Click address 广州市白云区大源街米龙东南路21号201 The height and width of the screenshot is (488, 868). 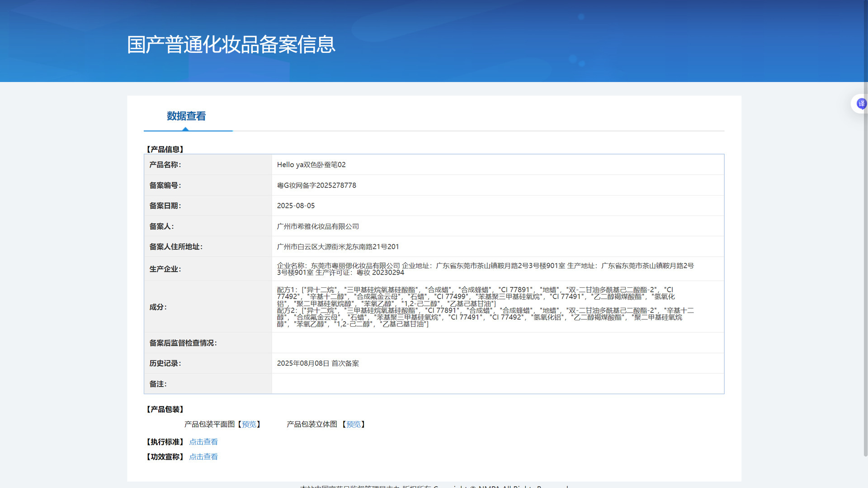coord(338,247)
